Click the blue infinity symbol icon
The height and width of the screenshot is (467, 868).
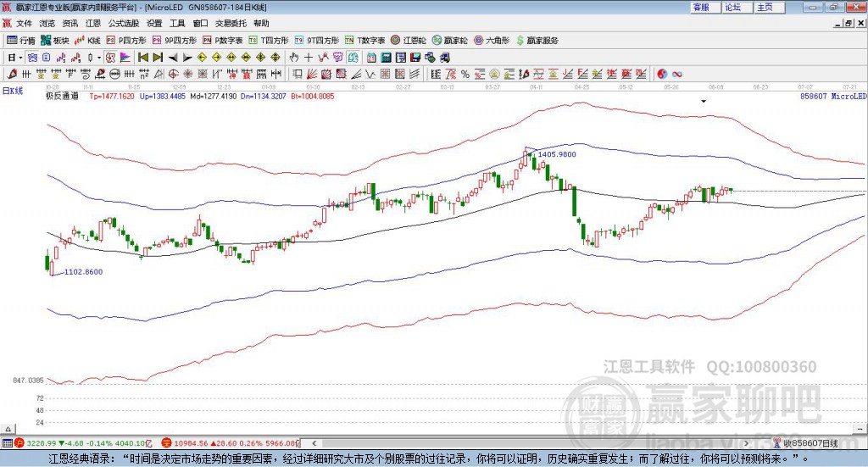point(677,74)
